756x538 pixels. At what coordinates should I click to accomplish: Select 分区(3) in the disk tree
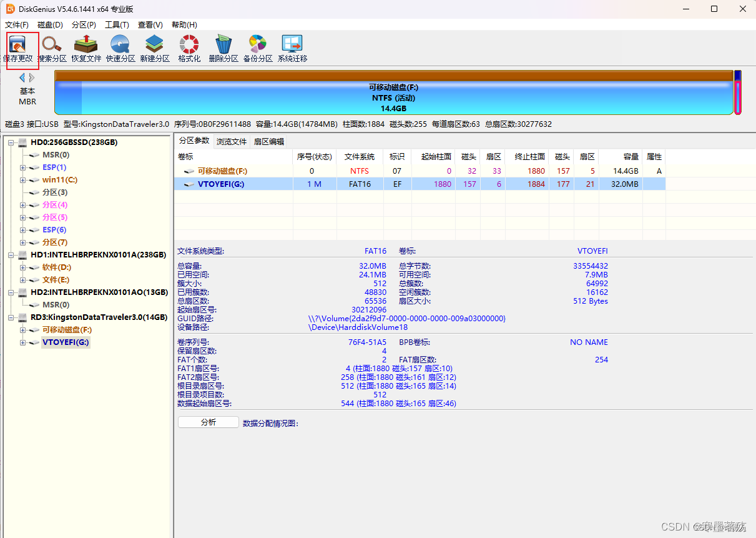point(55,192)
